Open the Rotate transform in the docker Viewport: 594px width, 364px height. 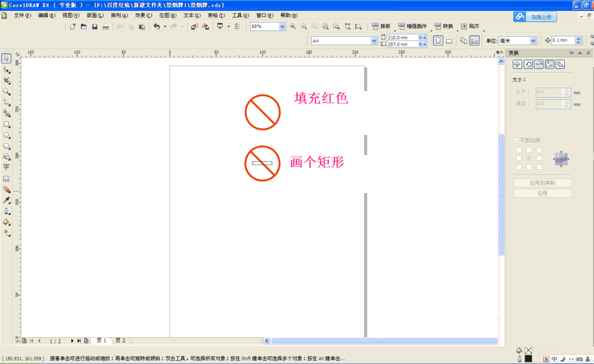click(x=529, y=64)
